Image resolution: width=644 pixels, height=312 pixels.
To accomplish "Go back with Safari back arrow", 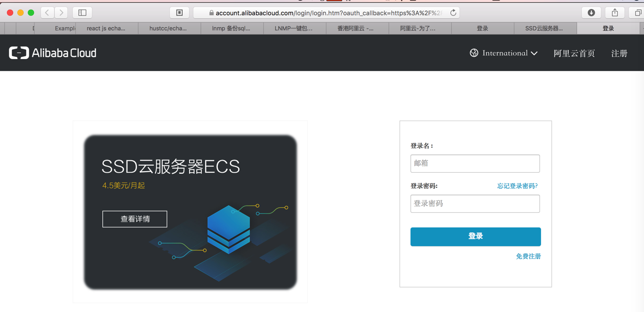I will [x=47, y=13].
